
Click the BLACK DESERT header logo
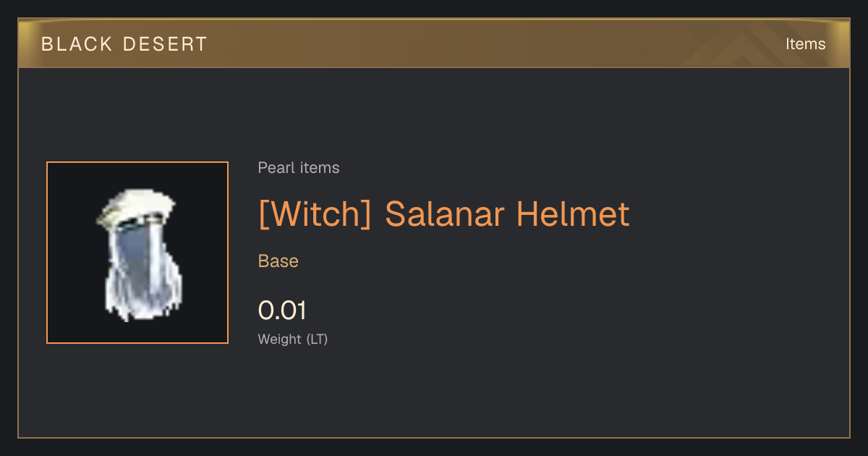click(x=124, y=44)
